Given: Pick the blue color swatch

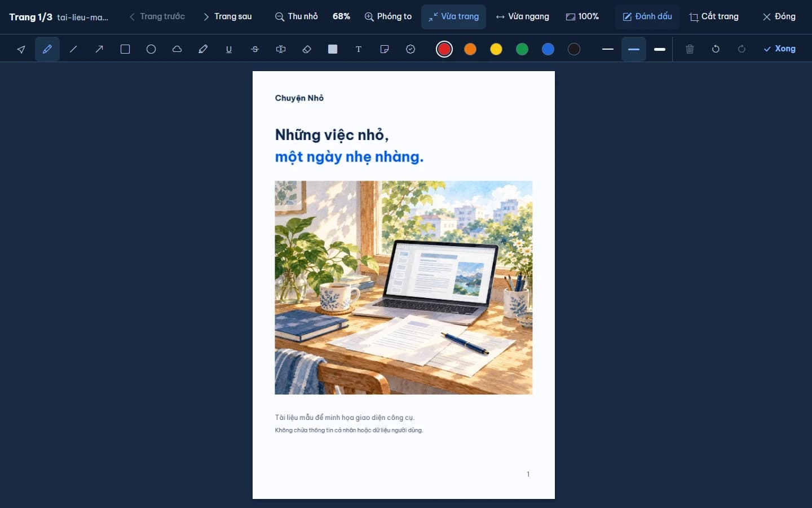Looking at the screenshot, I should (548, 49).
